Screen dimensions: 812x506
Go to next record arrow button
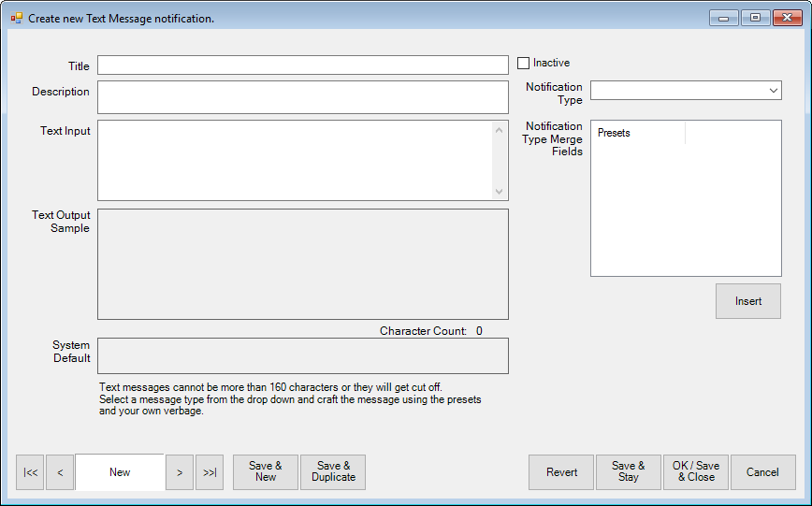(180, 472)
